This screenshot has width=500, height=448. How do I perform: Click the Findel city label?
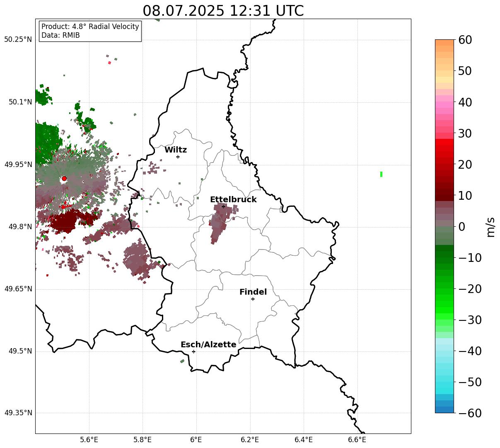253,292
